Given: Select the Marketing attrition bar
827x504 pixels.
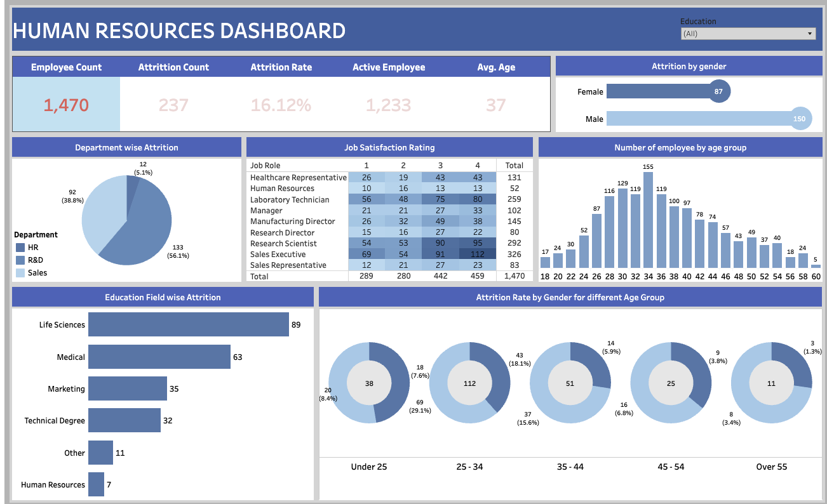Looking at the screenshot, I should point(128,388).
